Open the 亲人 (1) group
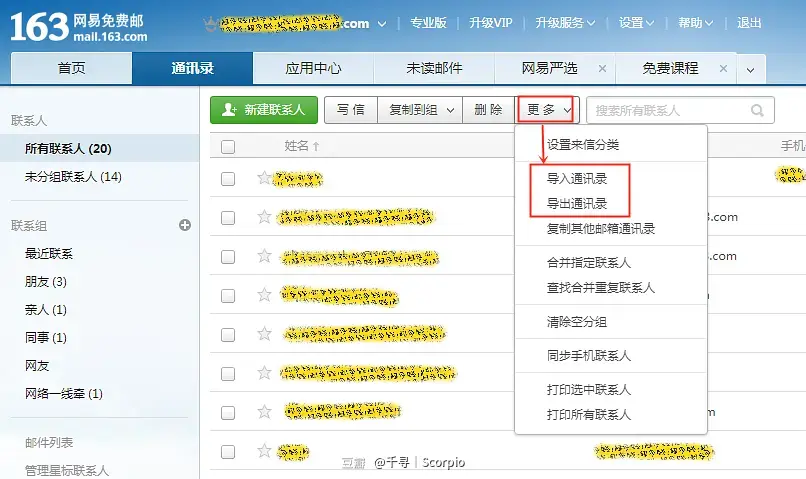 pyautogui.click(x=46, y=309)
